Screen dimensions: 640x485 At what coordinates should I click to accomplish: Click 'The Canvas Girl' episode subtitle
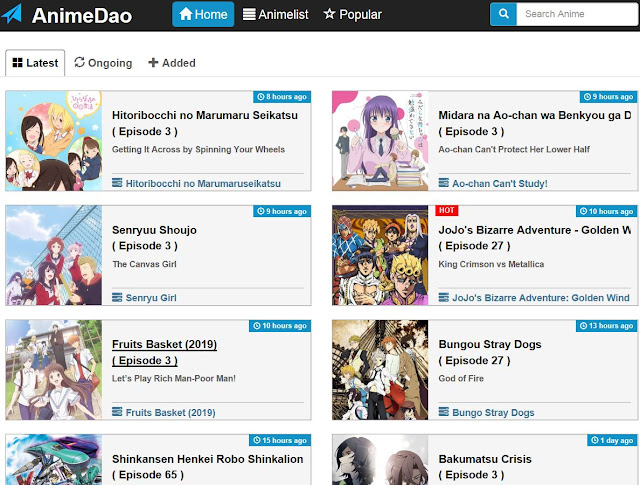(x=144, y=264)
